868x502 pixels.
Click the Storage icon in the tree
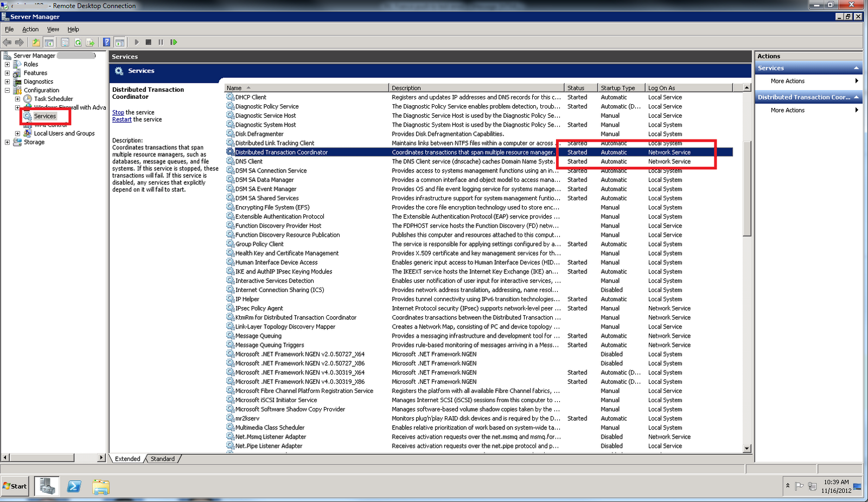17,142
